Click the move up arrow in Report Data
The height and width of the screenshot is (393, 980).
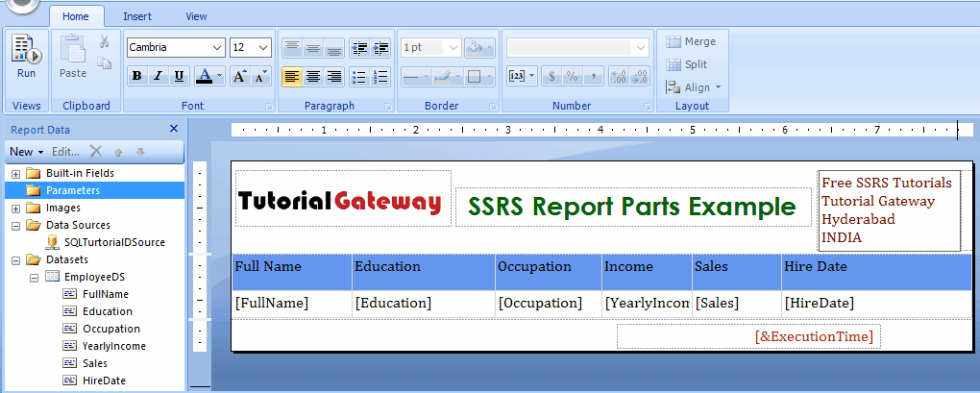click(118, 152)
